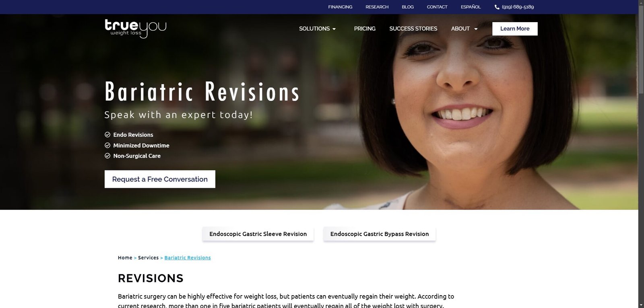
Task: Click the phone icon in top bar
Action: (497, 7)
